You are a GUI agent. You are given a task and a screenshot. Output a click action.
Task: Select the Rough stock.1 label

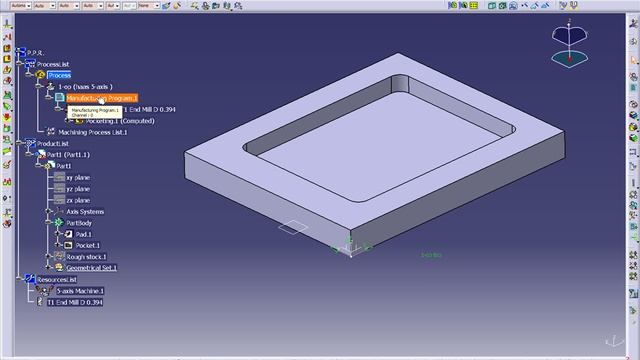86,257
